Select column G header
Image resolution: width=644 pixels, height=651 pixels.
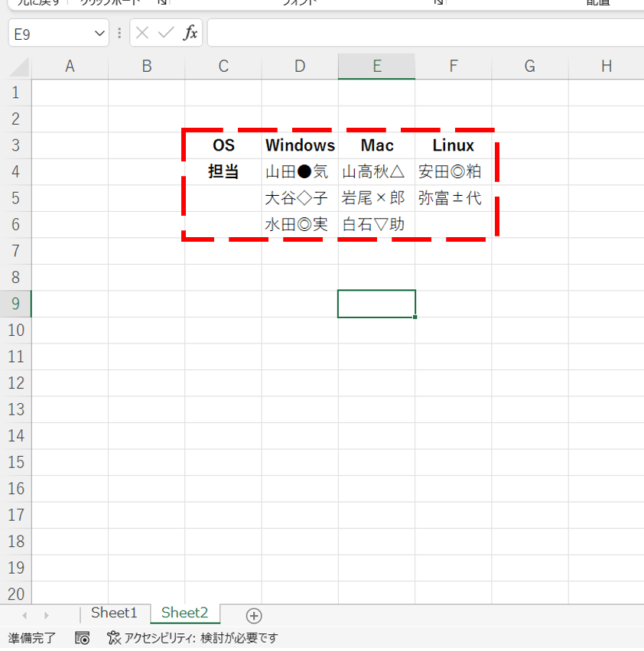tap(530, 67)
